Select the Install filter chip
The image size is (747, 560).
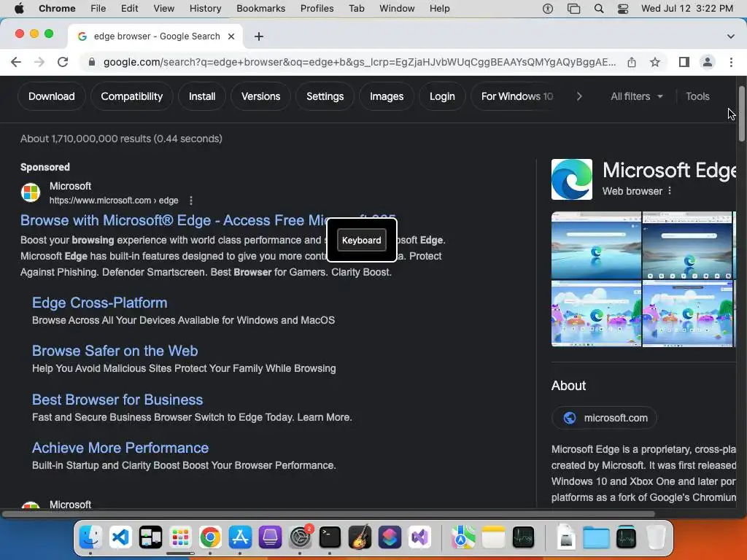coord(202,96)
